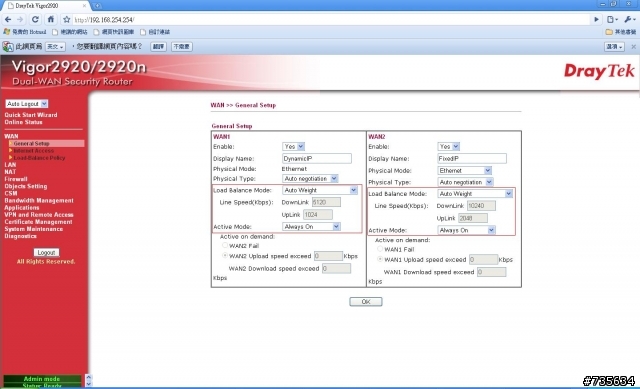This screenshot has height=389, width=640.
Task: Open System Maintenance menu
Action: point(34,229)
